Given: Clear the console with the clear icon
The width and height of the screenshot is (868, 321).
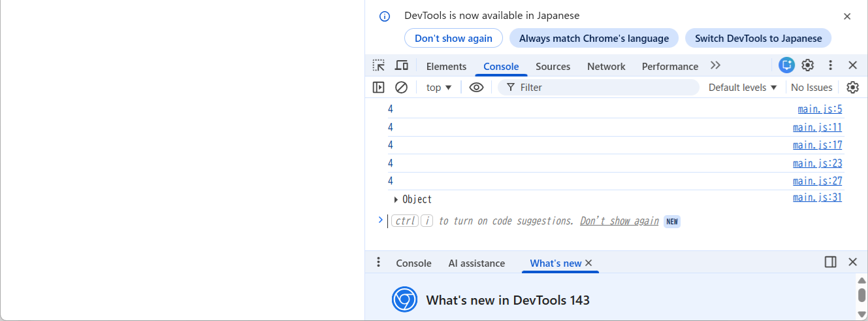Looking at the screenshot, I should tap(401, 88).
